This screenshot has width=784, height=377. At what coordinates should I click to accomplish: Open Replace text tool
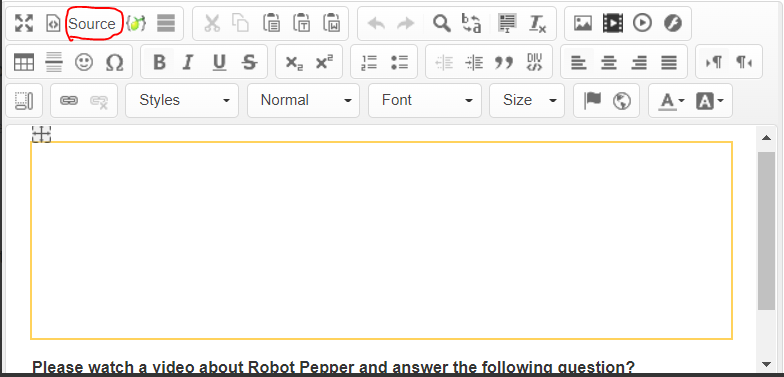tap(471, 23)
